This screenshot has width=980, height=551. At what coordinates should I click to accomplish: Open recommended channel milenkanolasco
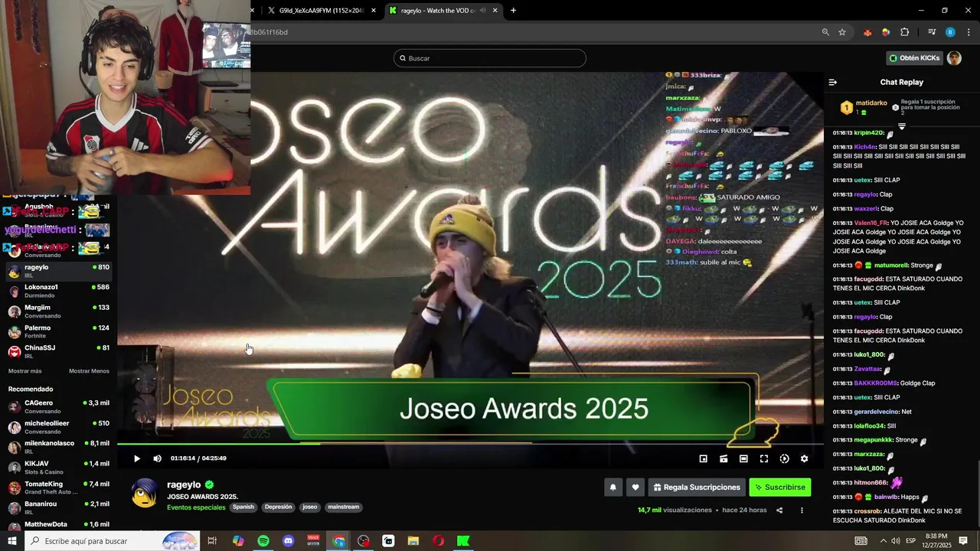[59, 447]
